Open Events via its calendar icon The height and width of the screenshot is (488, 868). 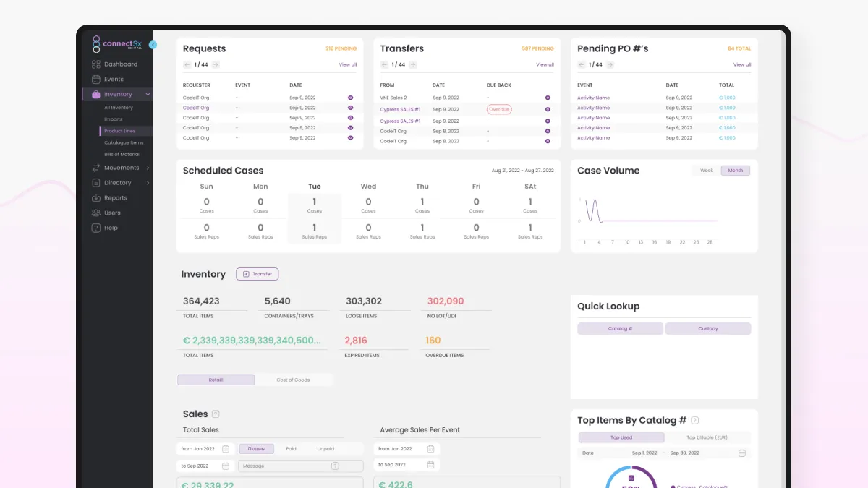point(96,80)
